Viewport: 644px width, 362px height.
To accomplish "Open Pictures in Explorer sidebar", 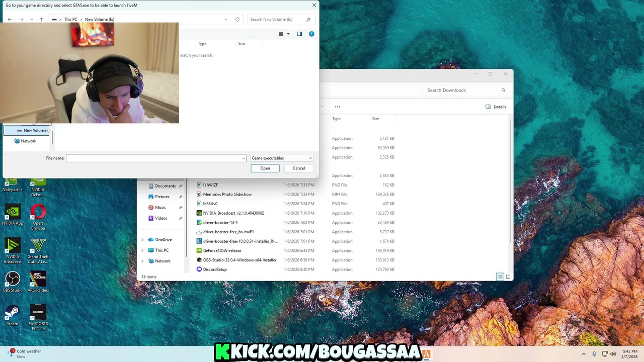I will pyautogui.click(x=162, y=197).
